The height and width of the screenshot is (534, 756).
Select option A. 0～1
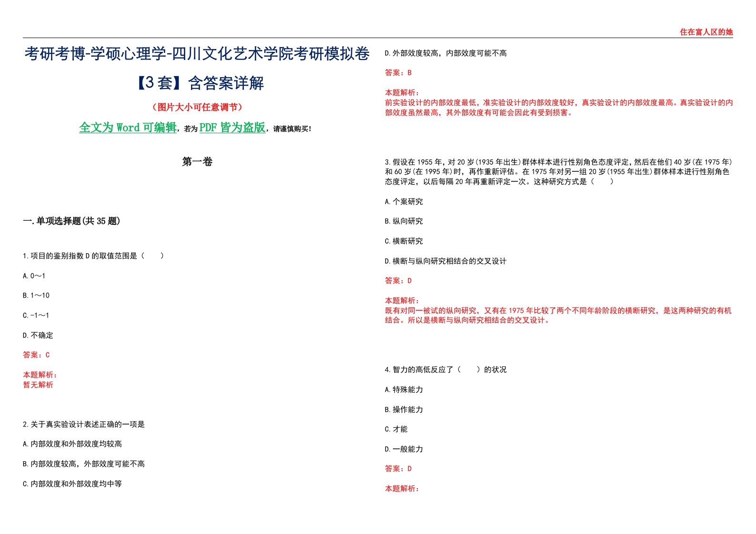click(x=34, y=276)
